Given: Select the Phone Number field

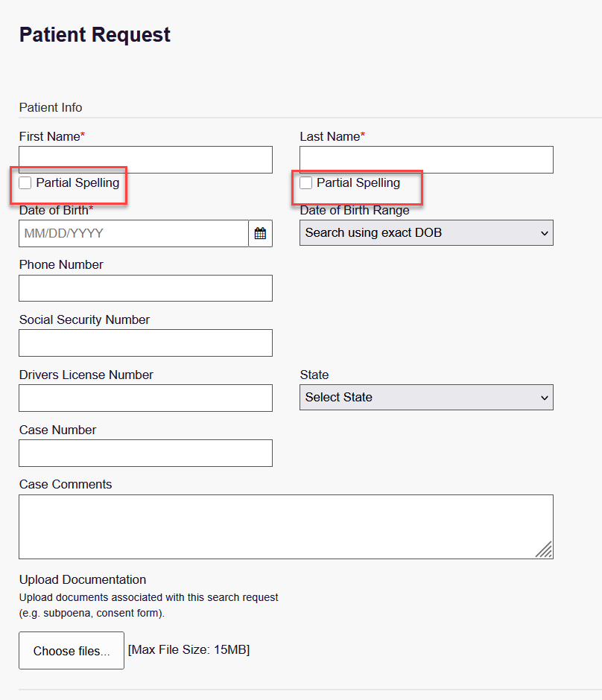Looking at the screenshot, I should (145, 288).
